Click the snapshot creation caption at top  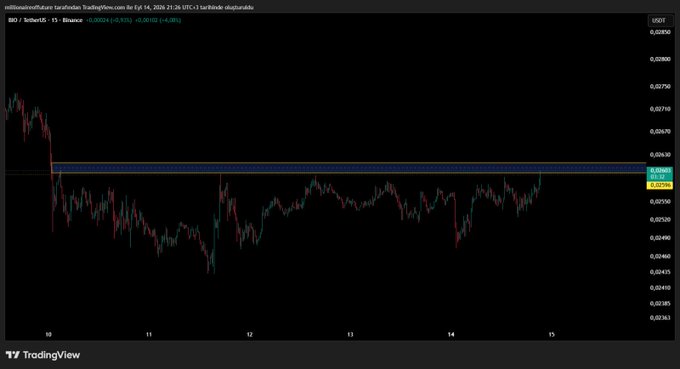pyautogui.click(x=129, y=7)
